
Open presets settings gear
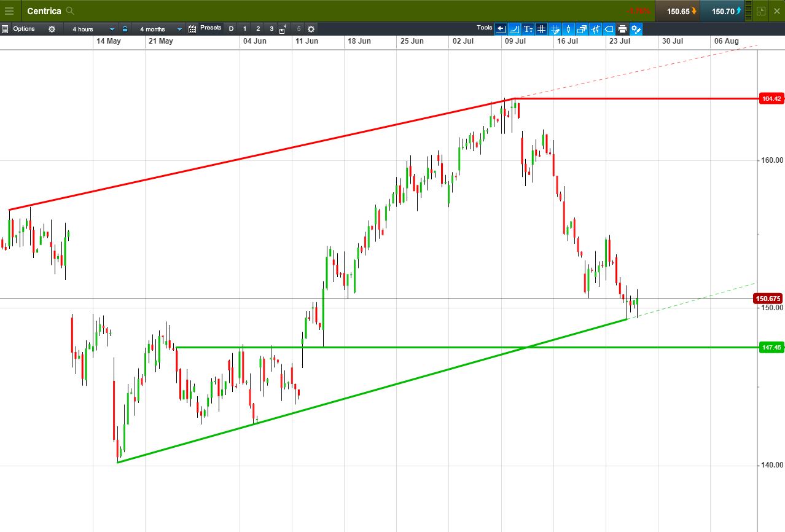click(x=311, y=29)
